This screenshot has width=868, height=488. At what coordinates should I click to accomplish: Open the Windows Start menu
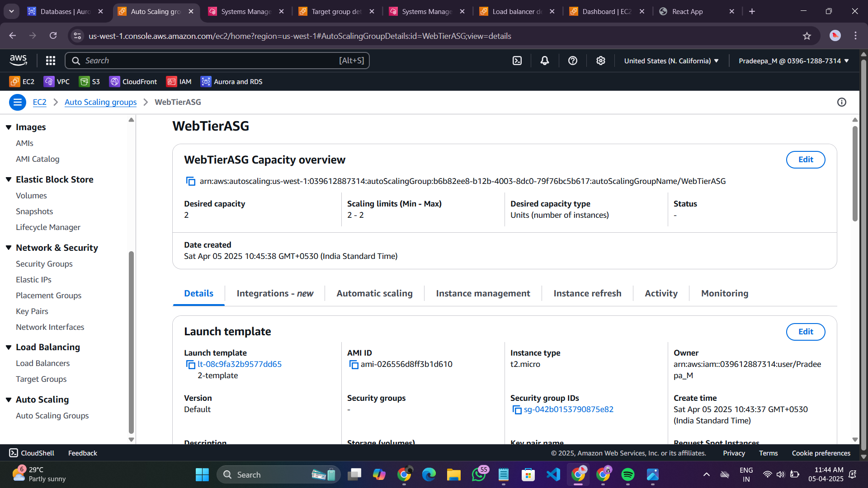click(x=202, y=474)
